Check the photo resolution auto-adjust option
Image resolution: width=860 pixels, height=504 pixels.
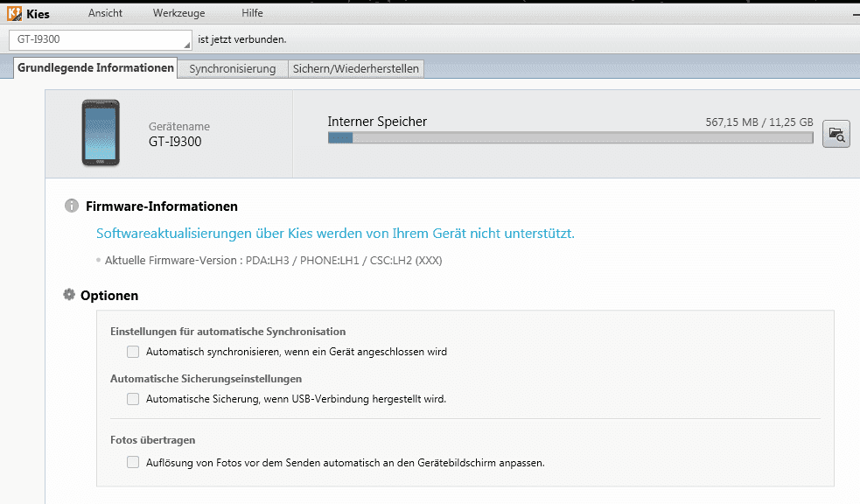pos(133,462)
